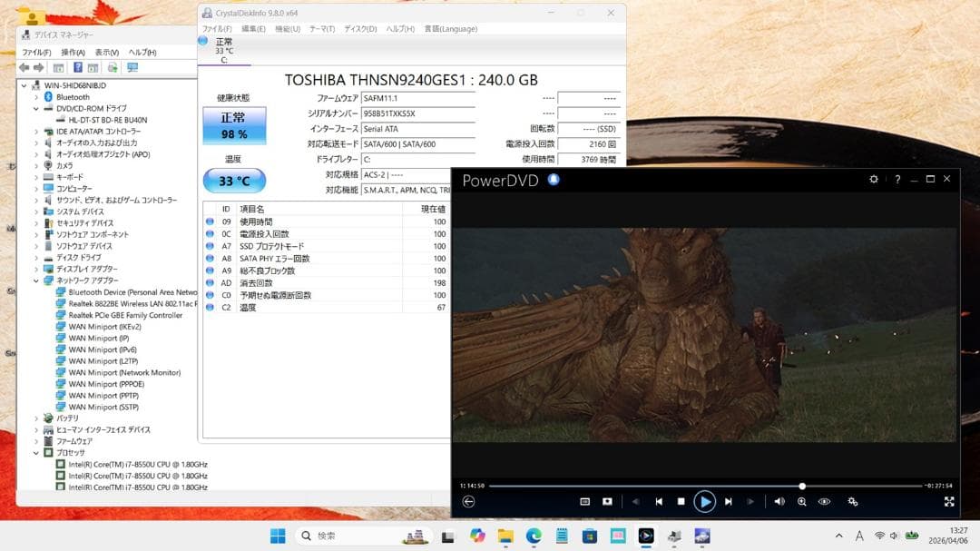Go to previous chapter in PowerDVD
The height and width of the screenshot is (551, 980).
(659, 502)
